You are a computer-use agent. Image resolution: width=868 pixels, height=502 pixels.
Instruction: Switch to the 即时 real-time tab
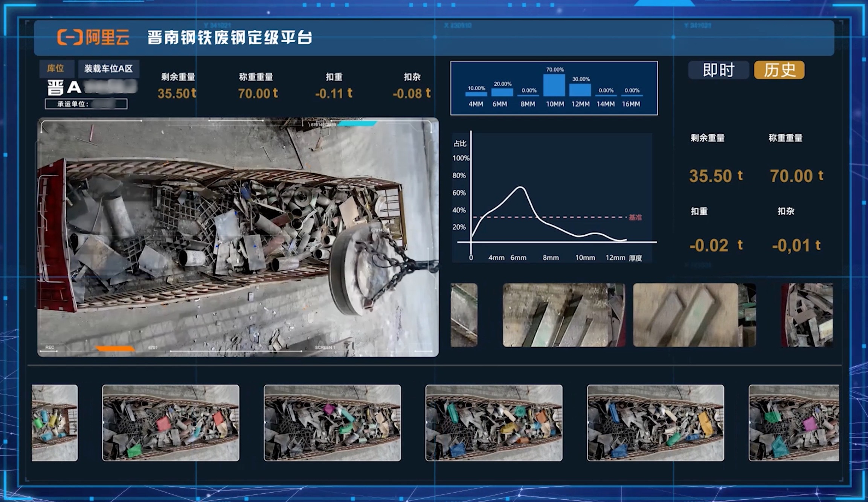pos(718,70)
